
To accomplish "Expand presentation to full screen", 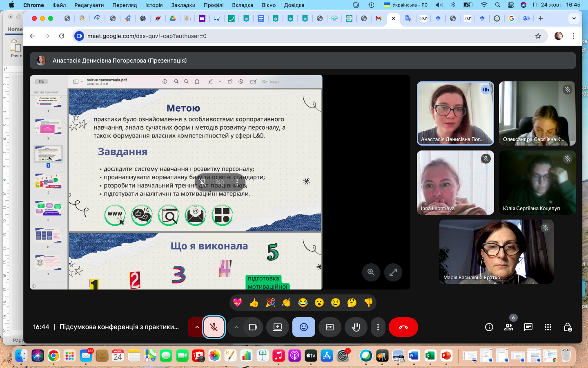I will click(x=393, y=272).
